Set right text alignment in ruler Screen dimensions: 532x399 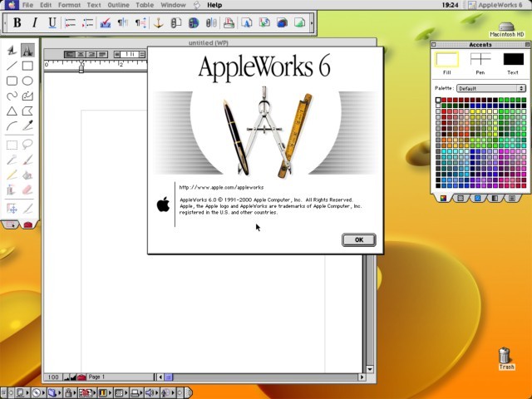[91, 54]
